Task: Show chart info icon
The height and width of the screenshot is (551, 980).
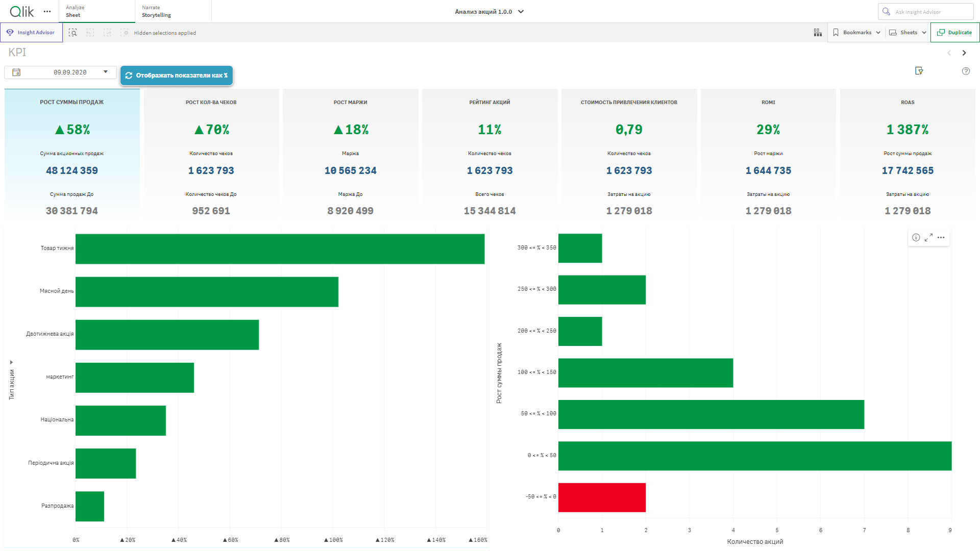Action: [916, 237]
